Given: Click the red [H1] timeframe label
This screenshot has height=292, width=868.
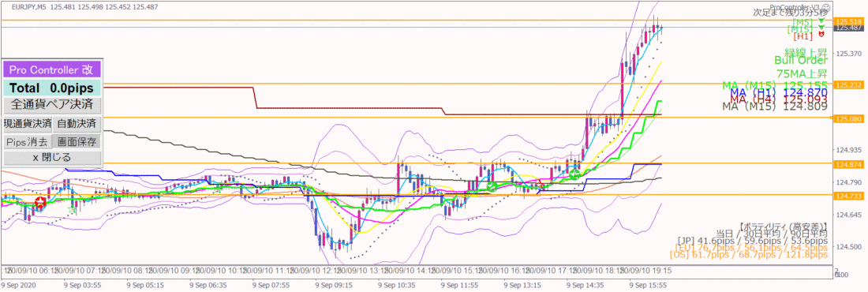Looking at the screenshot, I should pos(803,36).
